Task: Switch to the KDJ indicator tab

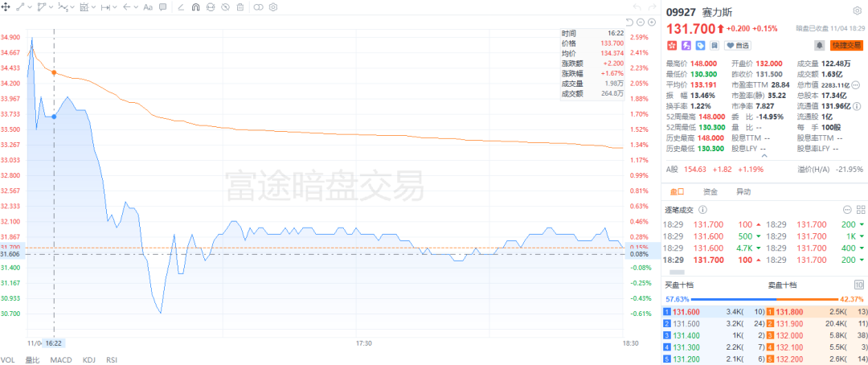Action: pyautogui.click(x=88, y=359)
